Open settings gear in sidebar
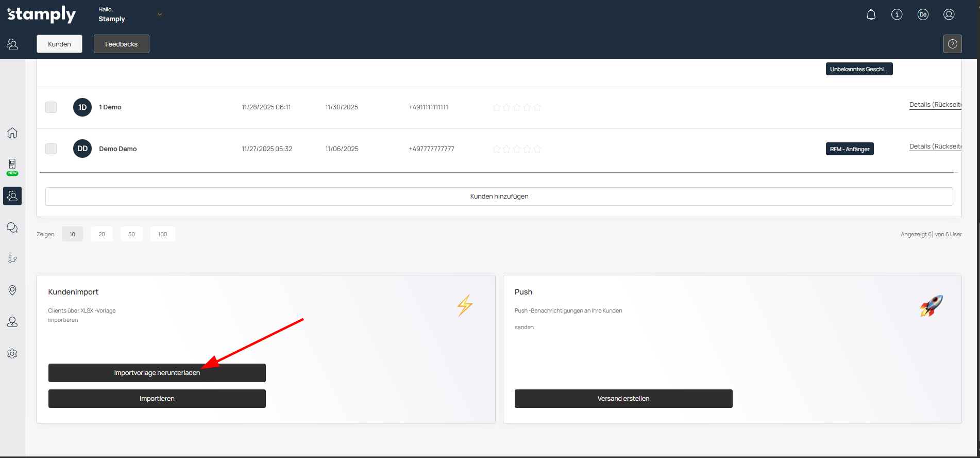 pyautogui.click(x=12, y=354)
